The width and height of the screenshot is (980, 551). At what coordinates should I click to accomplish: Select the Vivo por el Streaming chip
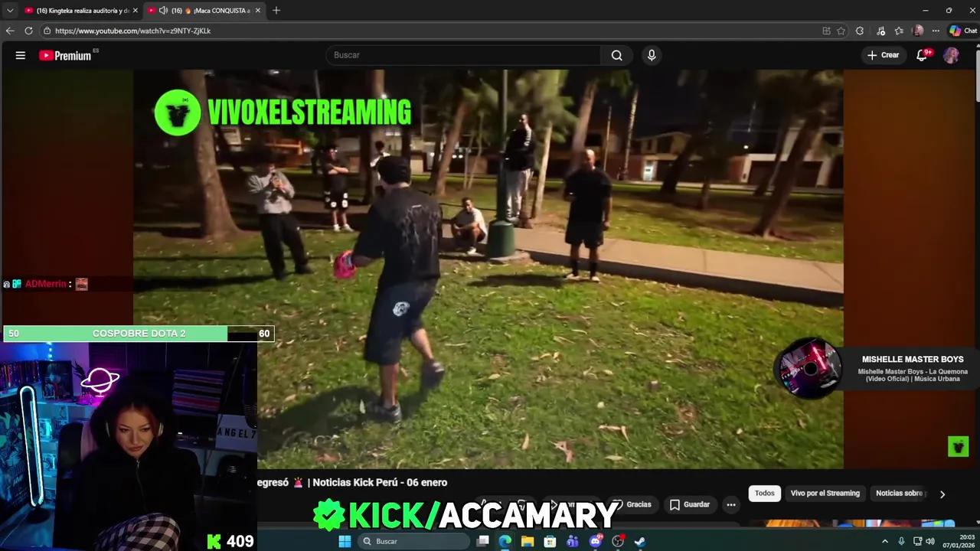tap(825, 493)
